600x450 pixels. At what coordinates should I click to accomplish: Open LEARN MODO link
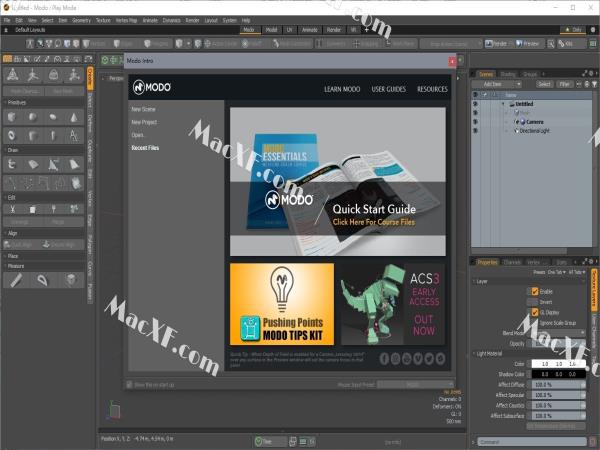pos(342,89)
